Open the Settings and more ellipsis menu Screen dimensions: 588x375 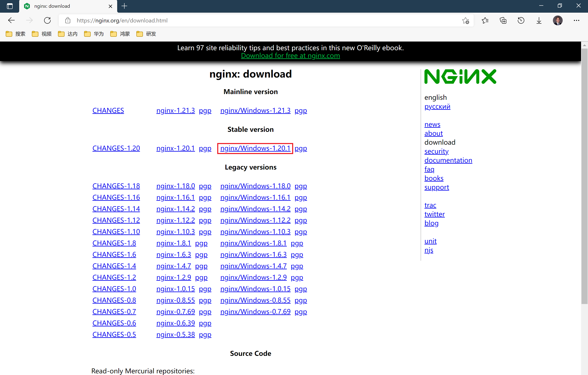576,20
